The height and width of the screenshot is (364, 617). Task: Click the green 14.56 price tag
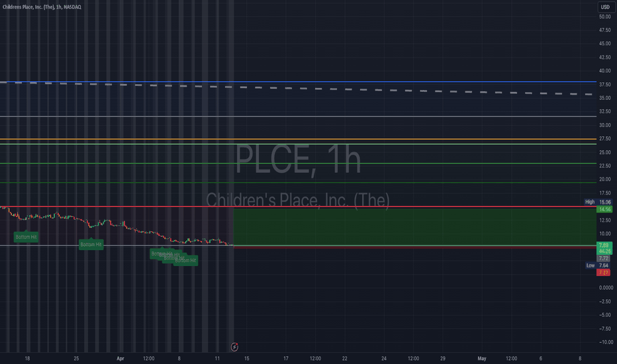click(604, 209)
